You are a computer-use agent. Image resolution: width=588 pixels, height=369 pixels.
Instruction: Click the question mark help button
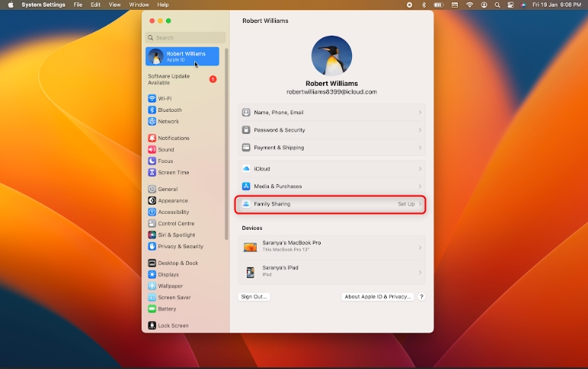pyautogui.click(x=421, y=297)
